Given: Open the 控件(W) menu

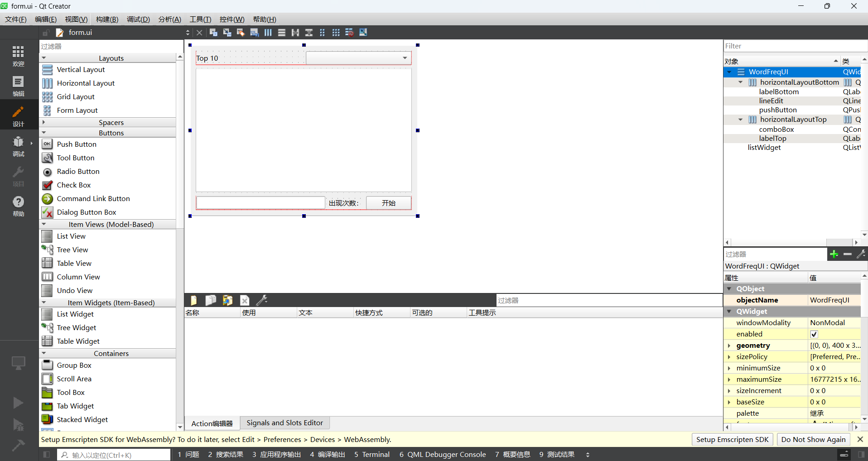Looking at the screenshot, I should (x=232, y=19).
